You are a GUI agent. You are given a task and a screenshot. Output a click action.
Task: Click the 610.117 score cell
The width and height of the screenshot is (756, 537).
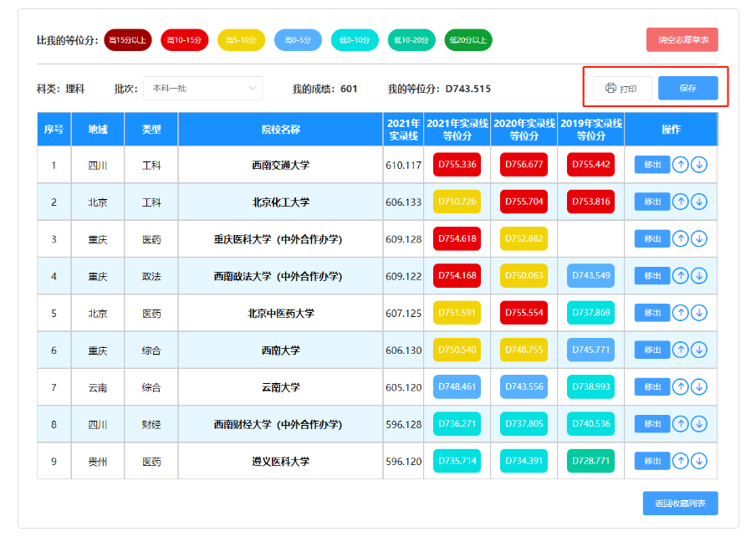[404, 166]
